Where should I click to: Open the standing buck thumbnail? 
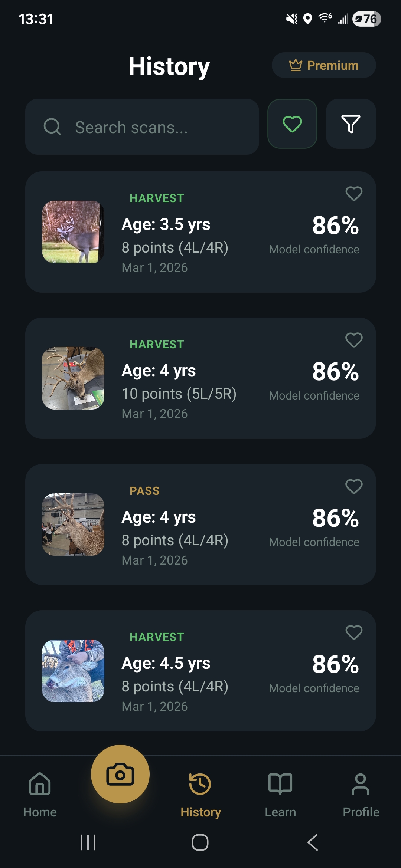tap(73, 232)
